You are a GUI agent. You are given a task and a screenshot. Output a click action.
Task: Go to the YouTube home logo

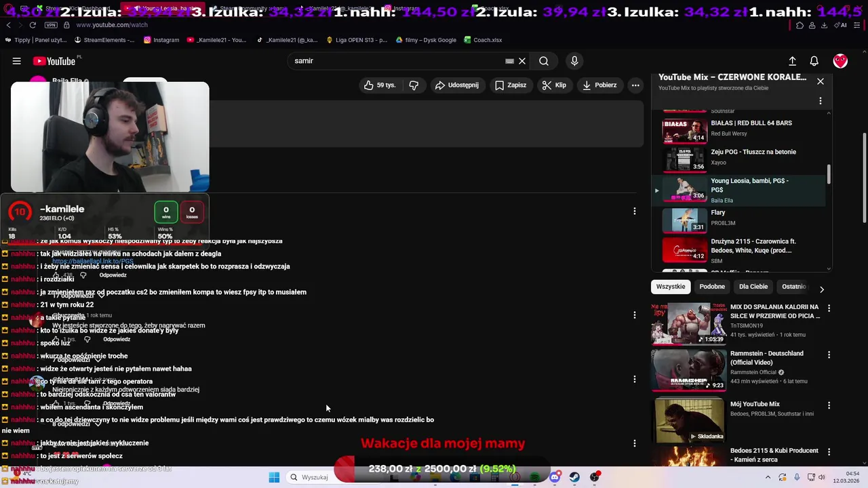coord(54,61)
